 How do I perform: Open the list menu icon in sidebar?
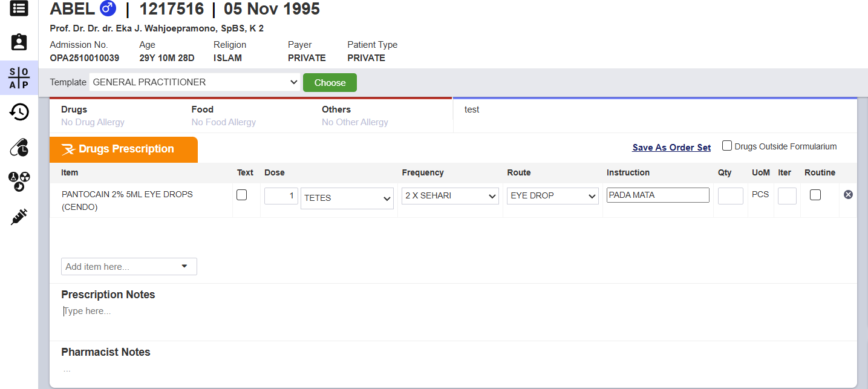[x=19, y=8]
